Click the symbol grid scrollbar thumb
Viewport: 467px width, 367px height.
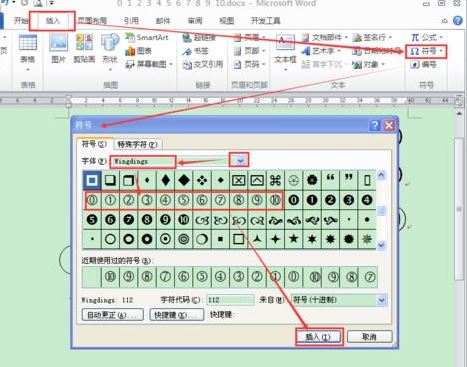(382, 210)
